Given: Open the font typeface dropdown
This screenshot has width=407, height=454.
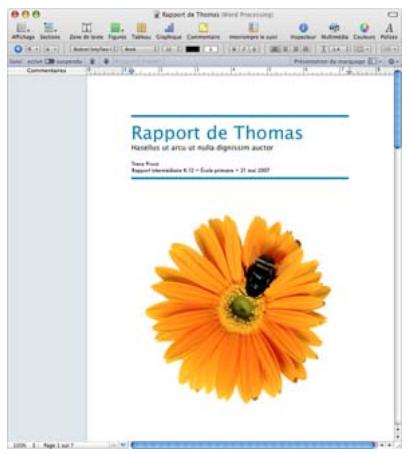Looking at the screenshot, I should [x=140, y=49].
